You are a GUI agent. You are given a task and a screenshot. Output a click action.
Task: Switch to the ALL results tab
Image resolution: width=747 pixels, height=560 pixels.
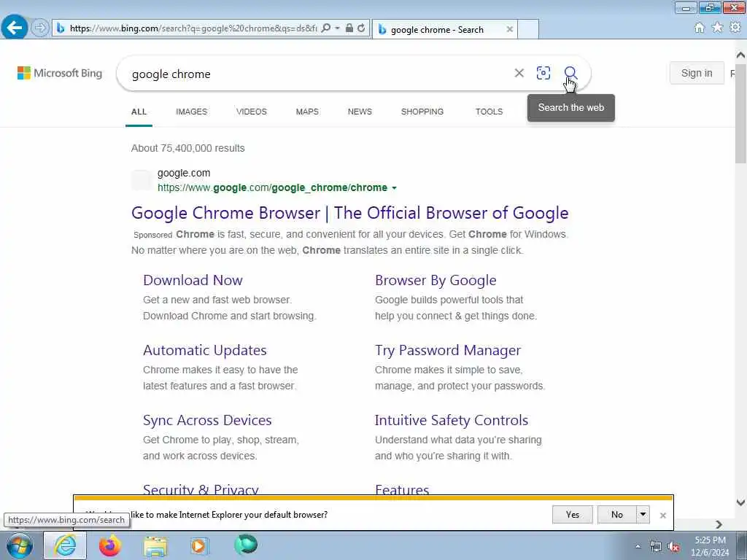tap(139, 112)
